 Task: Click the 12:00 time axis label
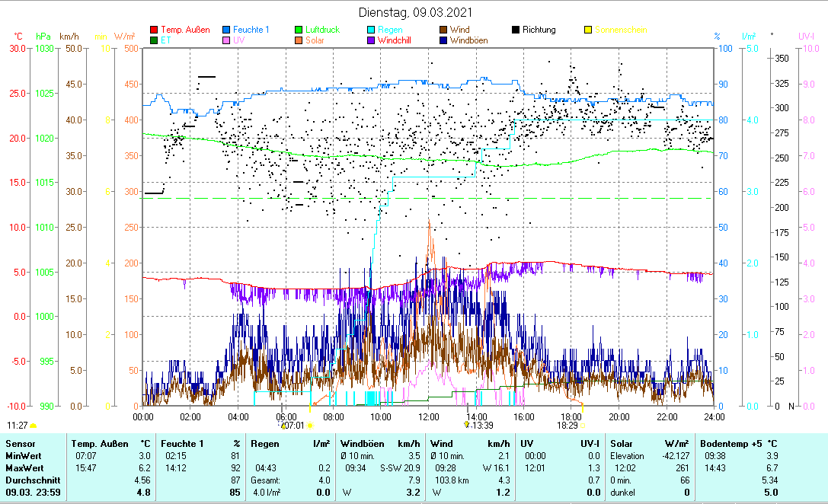coord(428,416)
